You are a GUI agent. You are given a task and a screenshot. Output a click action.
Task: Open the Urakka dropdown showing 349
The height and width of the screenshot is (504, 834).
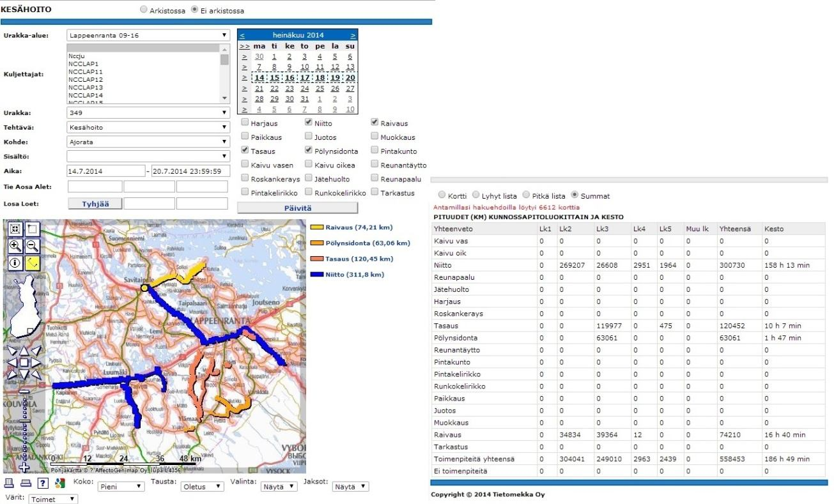[148, 113]
